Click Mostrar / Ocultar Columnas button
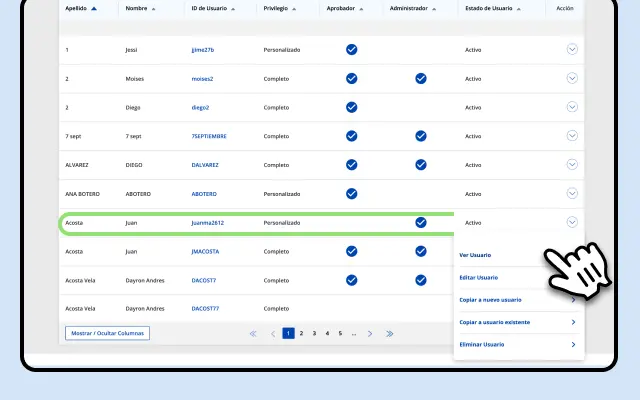Image resolution: width=640 pixels, height=400 pixels. [107, 333]
